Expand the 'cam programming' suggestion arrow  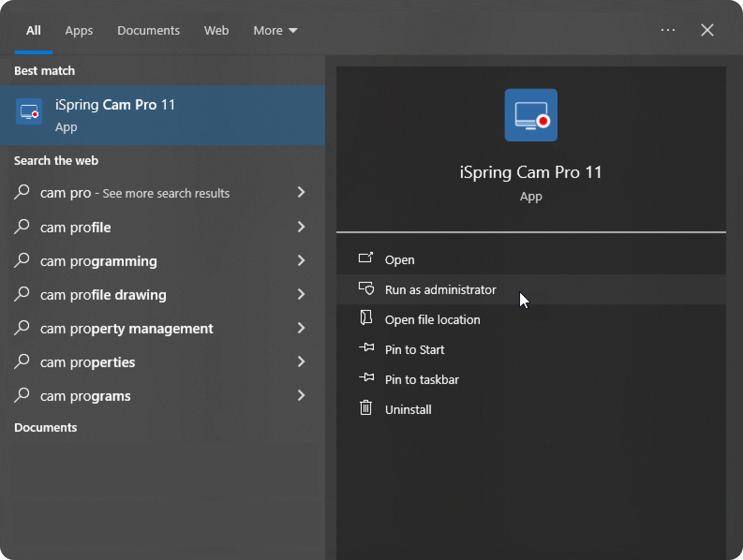(301, 260)
